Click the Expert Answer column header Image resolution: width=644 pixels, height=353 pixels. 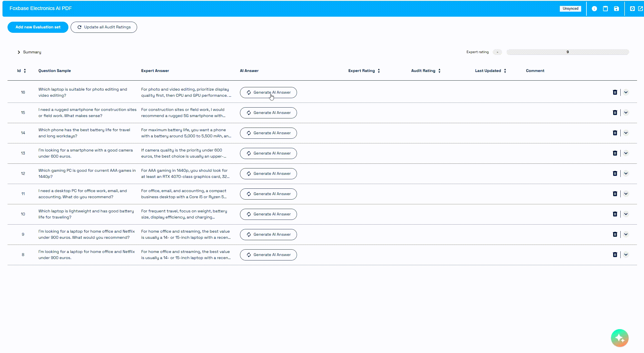[155, 71]
